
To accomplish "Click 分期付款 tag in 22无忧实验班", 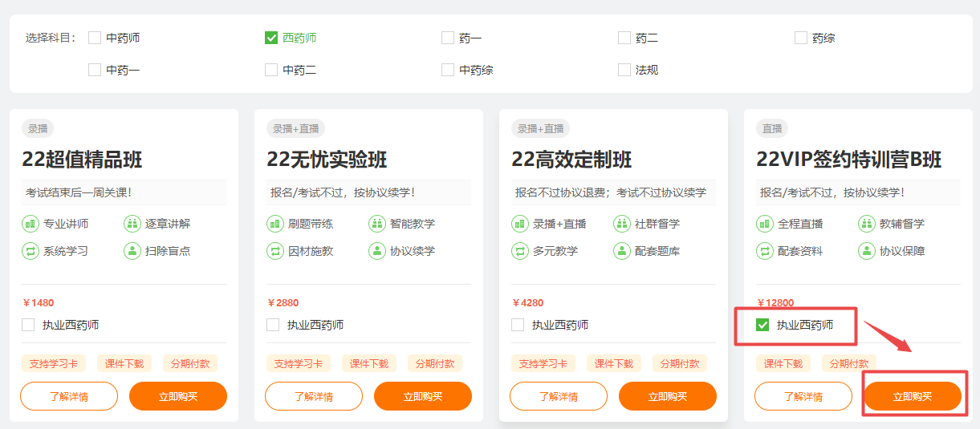I will 435,363.
